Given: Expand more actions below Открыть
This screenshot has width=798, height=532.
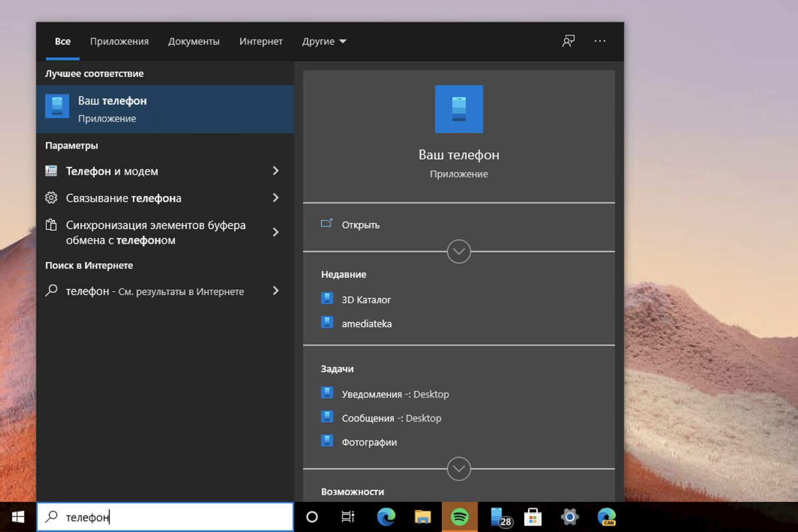Looking at the screenshot, I should [459, 251].
